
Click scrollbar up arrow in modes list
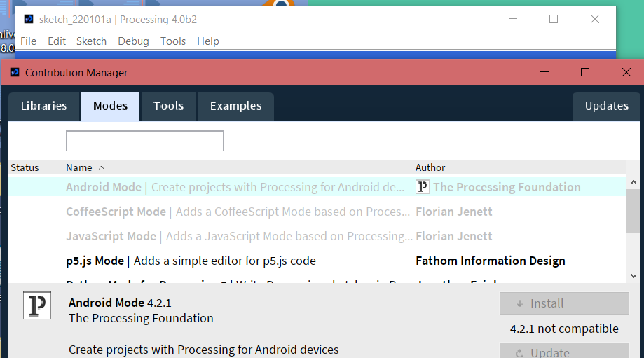(633, 182)
